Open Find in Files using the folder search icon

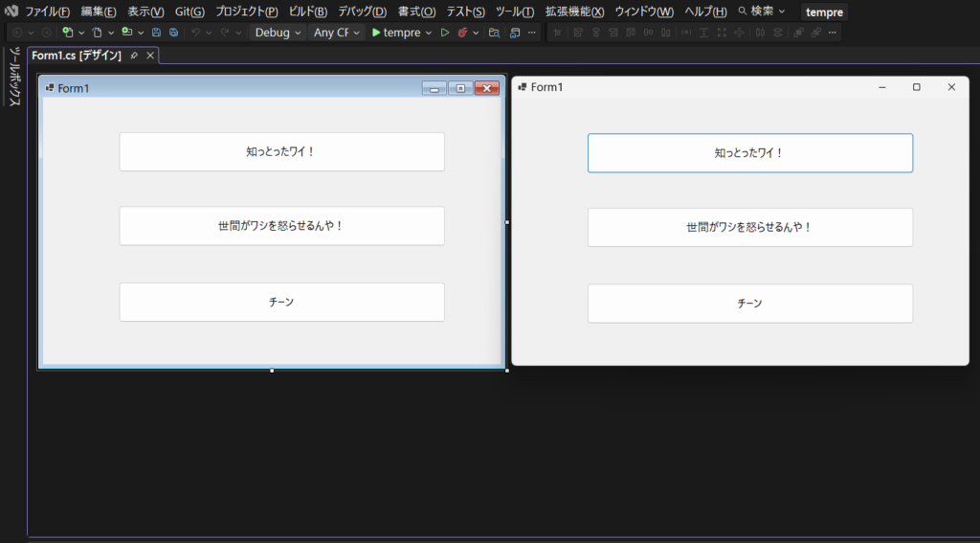coord(494,33)
